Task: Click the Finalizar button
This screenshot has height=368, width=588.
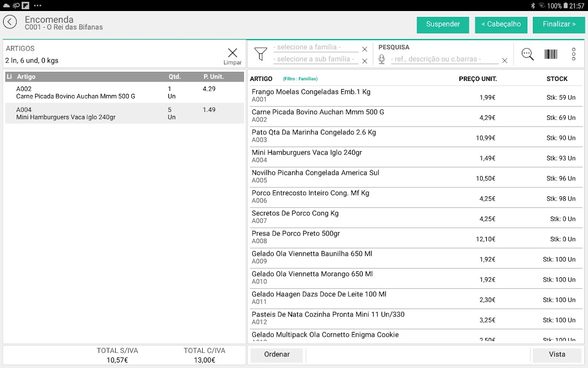Action: tap(559, 25)
